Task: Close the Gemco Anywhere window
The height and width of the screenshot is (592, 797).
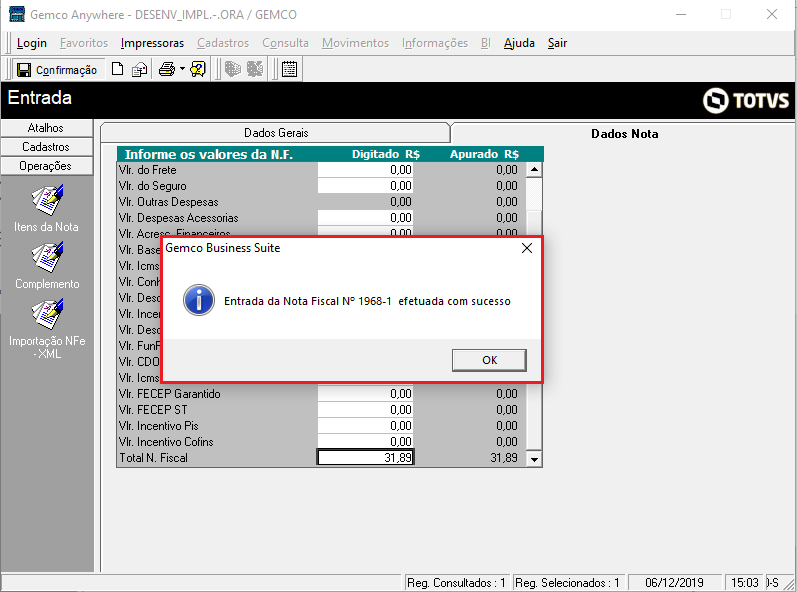Action: point(772,14)
